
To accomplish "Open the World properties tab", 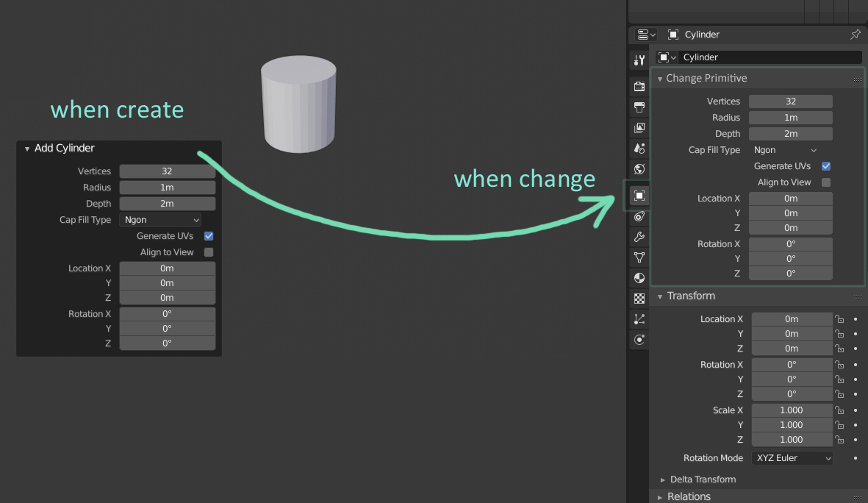I will [639, 169].
